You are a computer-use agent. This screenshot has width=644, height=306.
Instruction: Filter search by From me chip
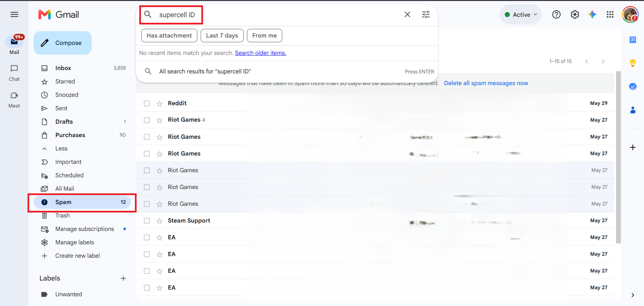[264, 36]
